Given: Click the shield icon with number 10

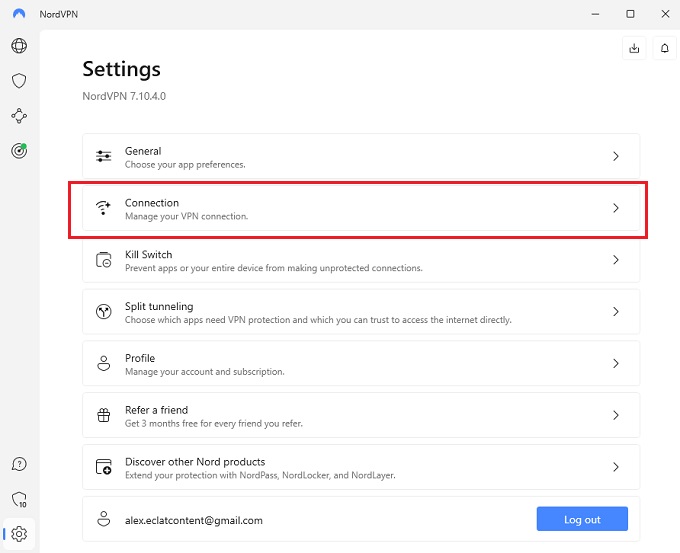Looking at the screenshot, I should click(x=19, y=499).
